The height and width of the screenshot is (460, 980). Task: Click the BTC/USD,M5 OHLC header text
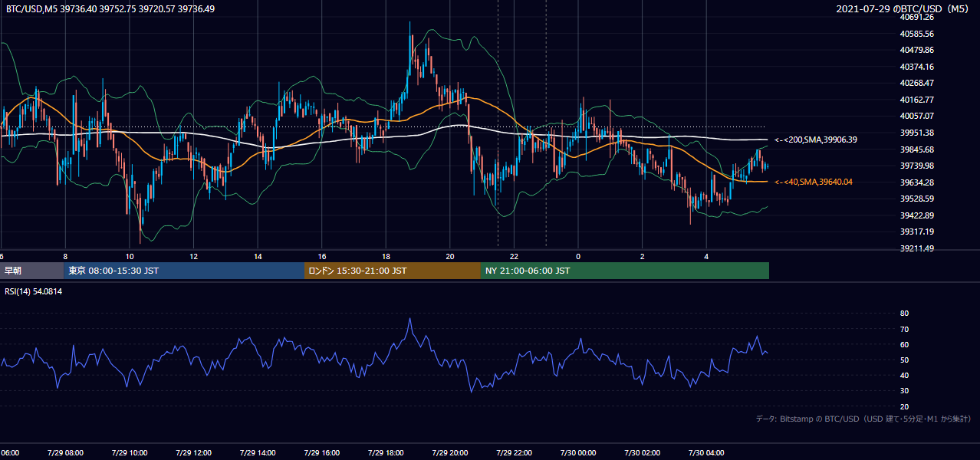click(x=110, y=8)
